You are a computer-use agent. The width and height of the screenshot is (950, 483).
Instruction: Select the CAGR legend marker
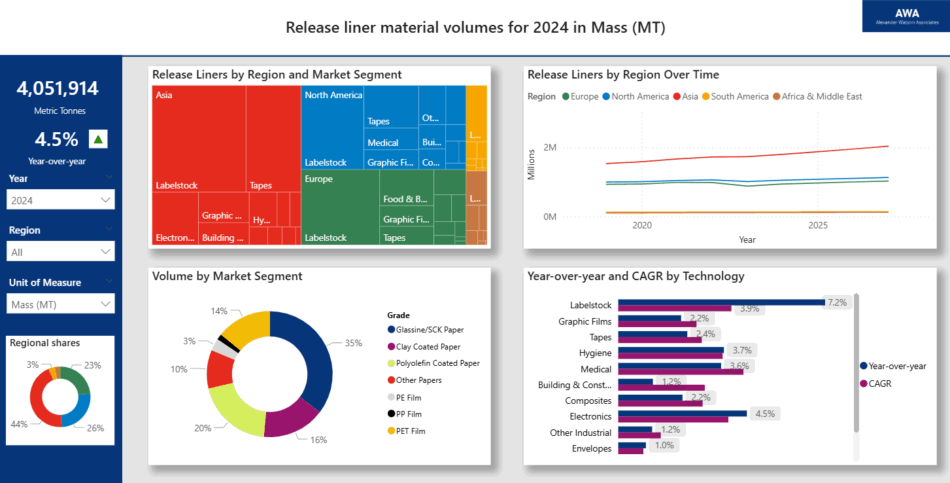(x=864, y=382)
